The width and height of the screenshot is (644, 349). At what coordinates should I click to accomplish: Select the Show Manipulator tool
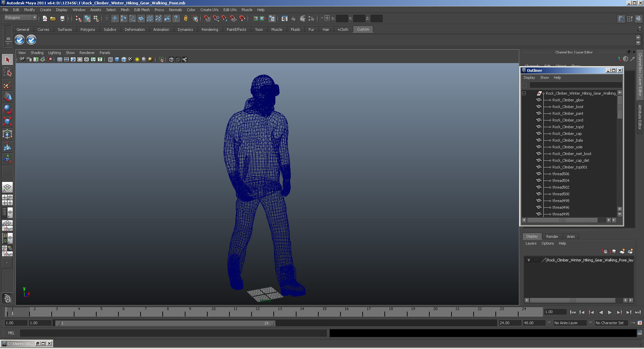click(x=7, y=159)
